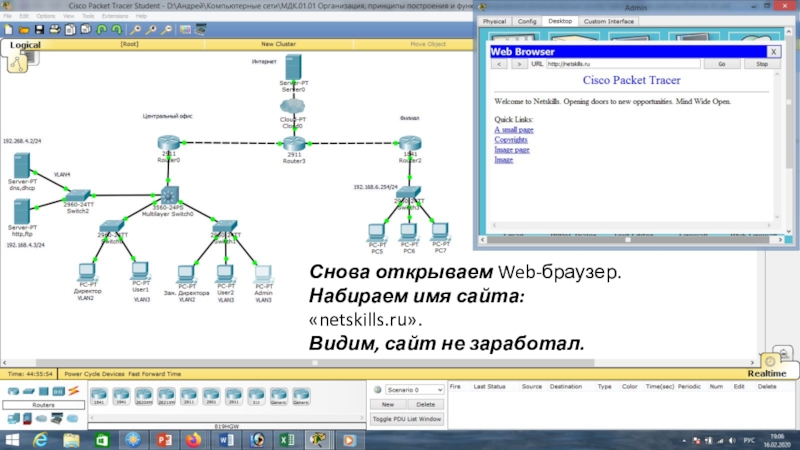Pick the 2811 router model
This screenshot has height=450, width=800.
tap(189, 396)
